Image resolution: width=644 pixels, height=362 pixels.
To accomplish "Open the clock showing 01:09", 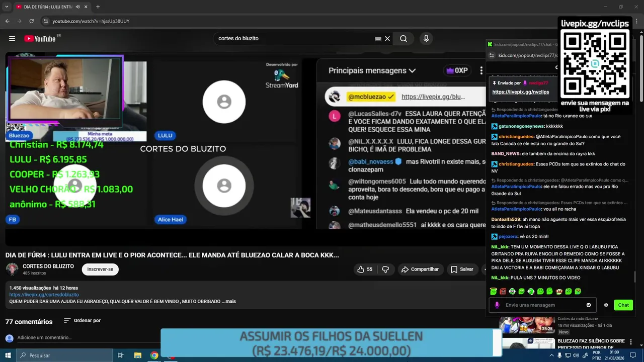I will point(613,355).
